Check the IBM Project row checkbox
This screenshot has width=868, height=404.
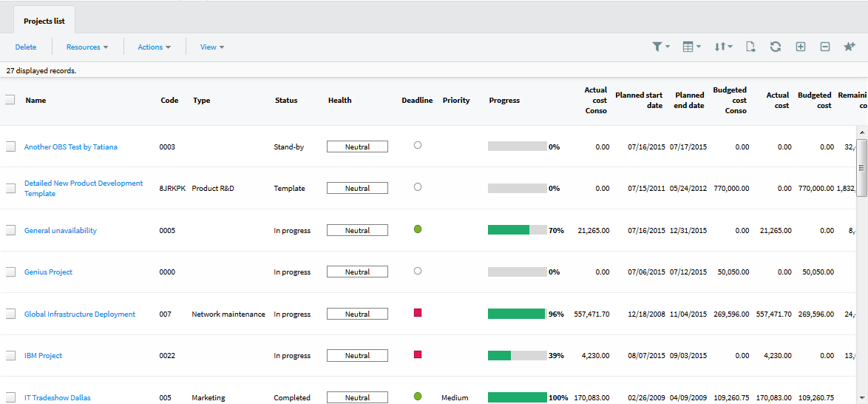10,356
